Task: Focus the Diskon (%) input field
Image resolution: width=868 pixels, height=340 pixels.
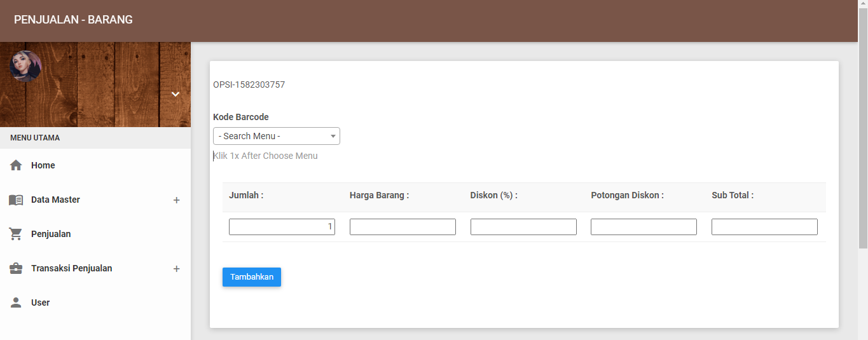Action: click(523, 227)
